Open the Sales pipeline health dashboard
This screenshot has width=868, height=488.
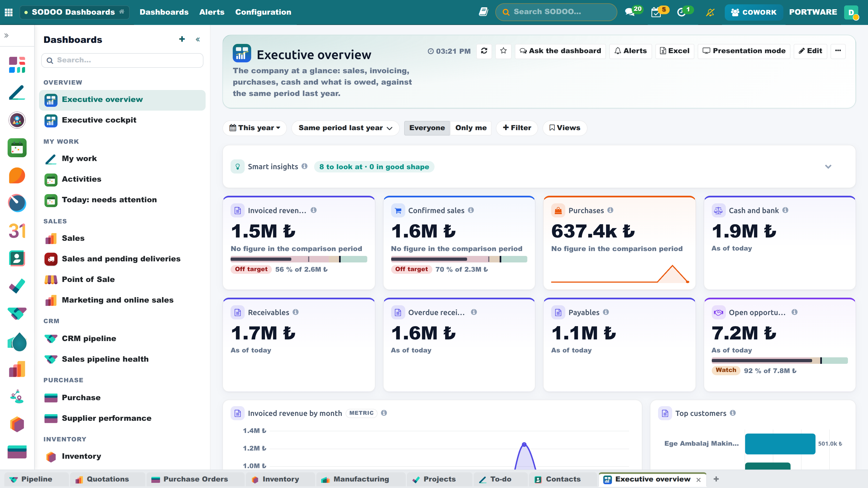click(122, 359)
